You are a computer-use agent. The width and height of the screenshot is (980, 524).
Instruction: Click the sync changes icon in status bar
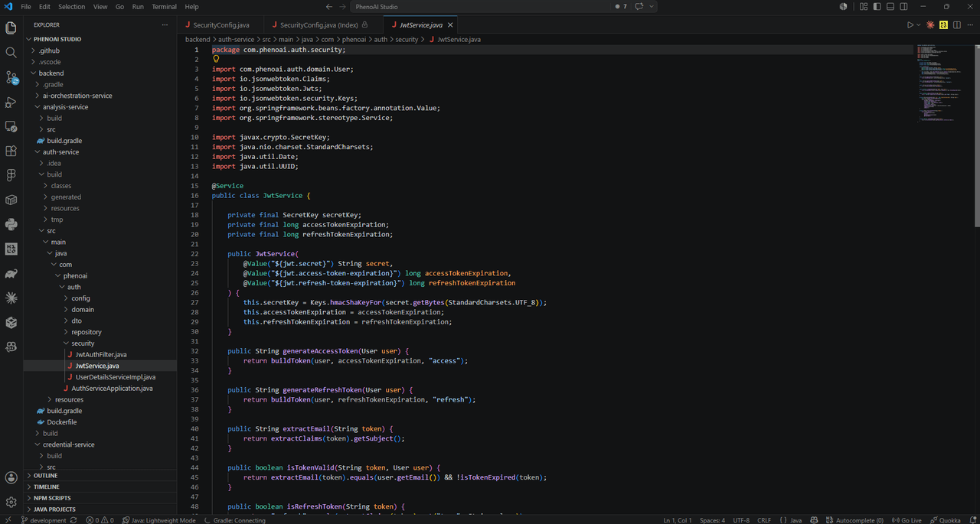[73, 520]
